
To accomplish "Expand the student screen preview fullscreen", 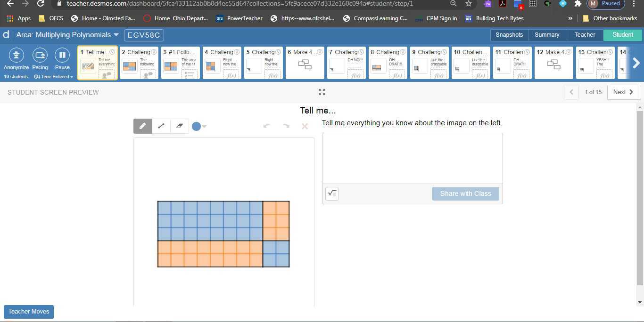I will click(322, 92).
